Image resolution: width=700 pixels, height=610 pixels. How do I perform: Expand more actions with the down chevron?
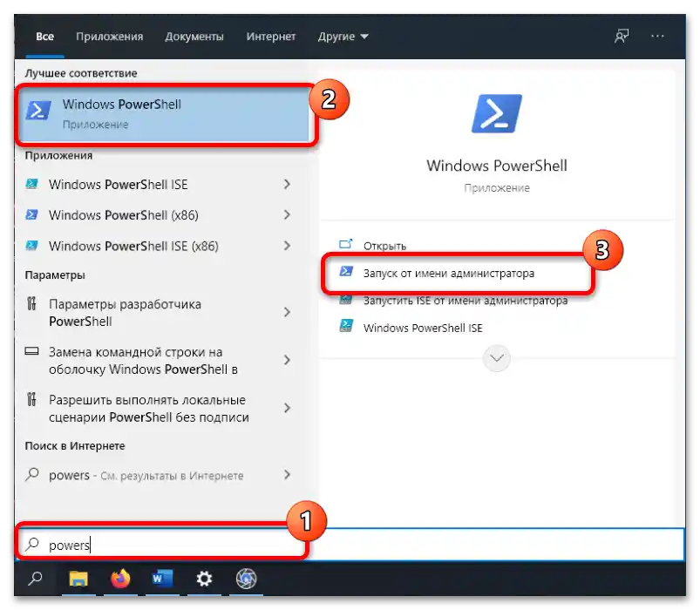[496, 358]
